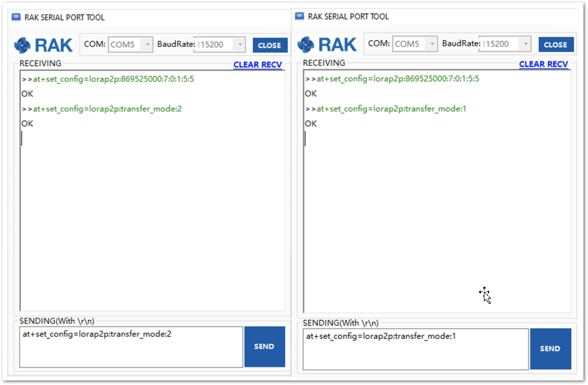
Task: Click the SENDING(With \r\n) label in left window
Action: point(57,321)
